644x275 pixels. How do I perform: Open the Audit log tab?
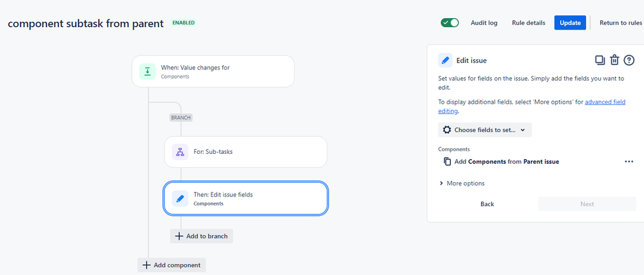(484, 23)
